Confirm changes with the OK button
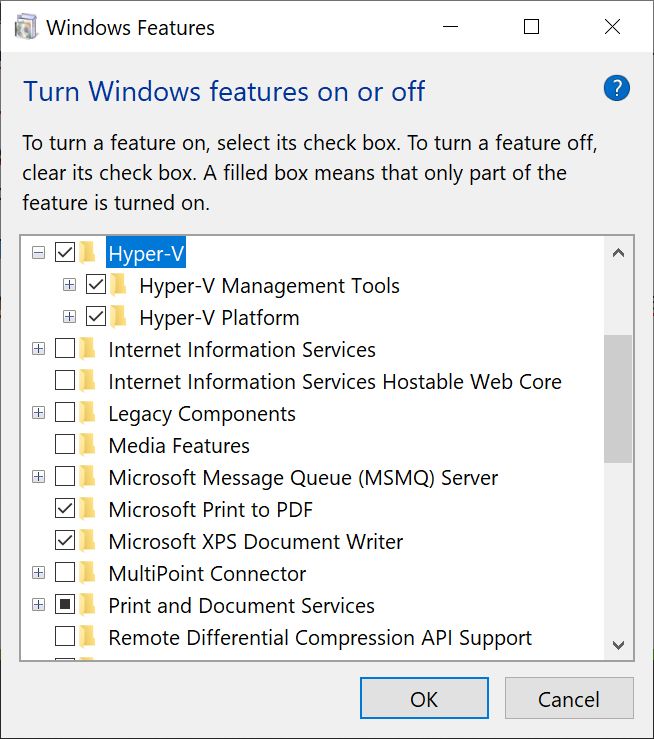Viewport: 654px width, 739px height. 424,698
